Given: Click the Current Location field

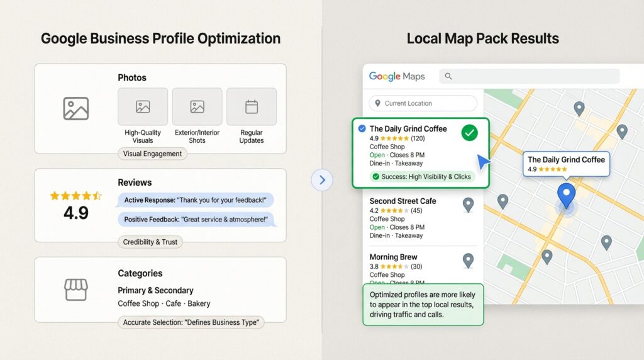Looking at the screenshot, I should point(423,103).
